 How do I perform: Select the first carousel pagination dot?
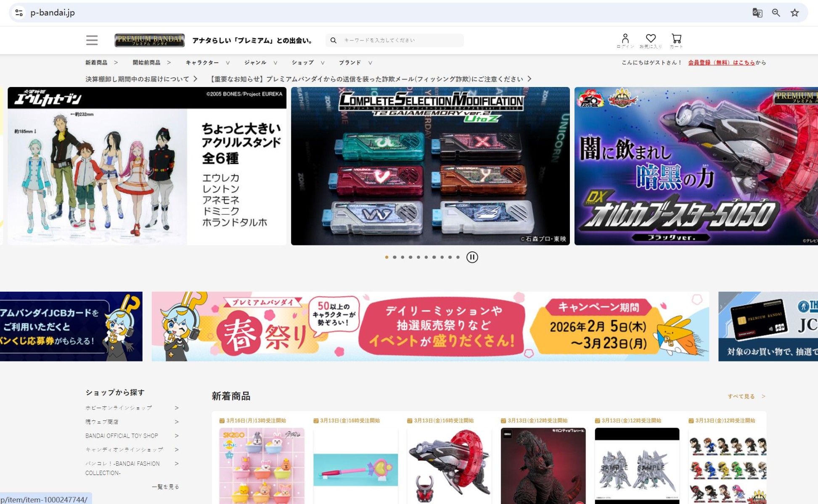386,257
